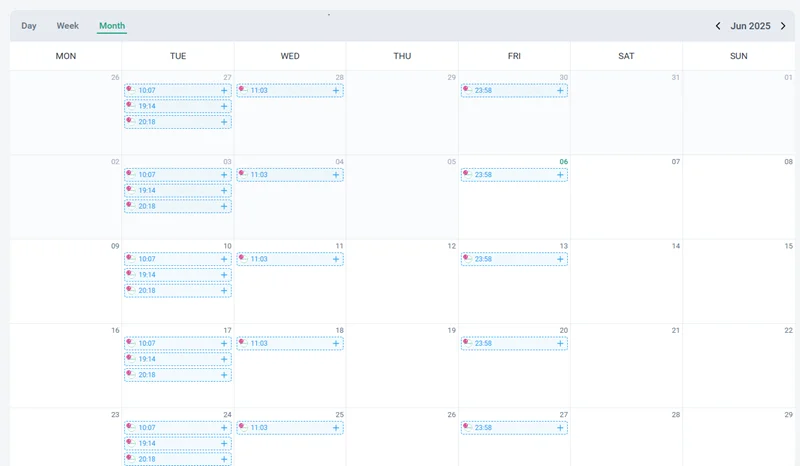Click date number 22 on Sunday
This screenshot has height=466, width=800.
pyautogui.click(x=788, y=330)
